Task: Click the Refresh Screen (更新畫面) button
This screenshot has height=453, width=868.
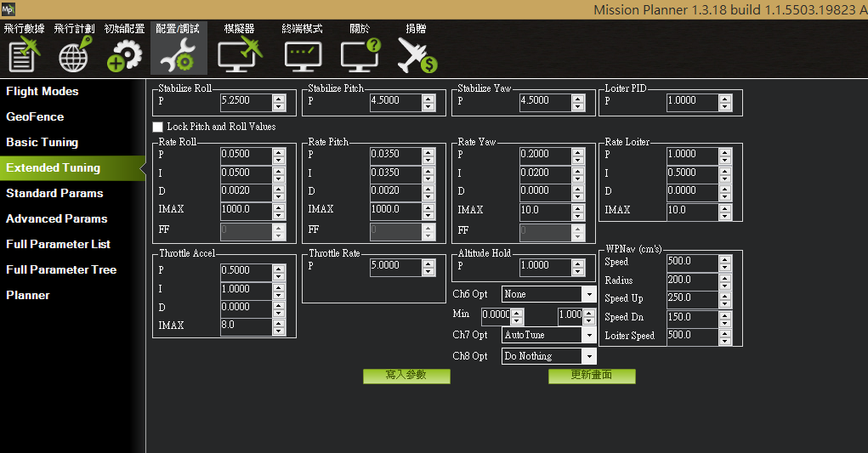Action: pyautogui.click(x=592, y=376)
